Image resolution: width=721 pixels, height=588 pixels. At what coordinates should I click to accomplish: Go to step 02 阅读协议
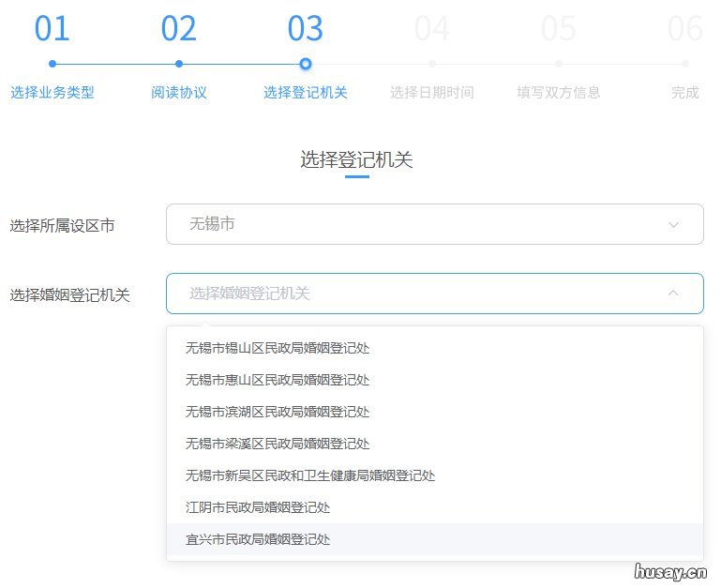point(179,93)
